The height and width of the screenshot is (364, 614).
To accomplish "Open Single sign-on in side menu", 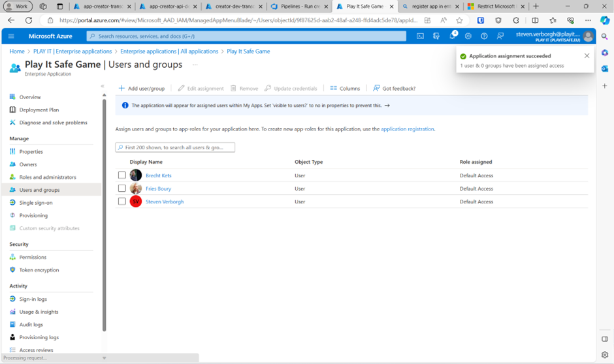I will tap(36, 203).
